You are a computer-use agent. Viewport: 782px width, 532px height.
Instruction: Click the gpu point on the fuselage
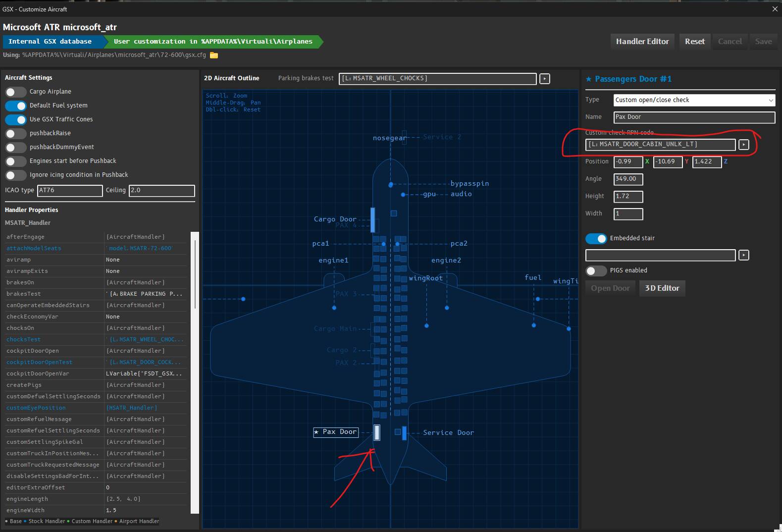coord(403,195)
